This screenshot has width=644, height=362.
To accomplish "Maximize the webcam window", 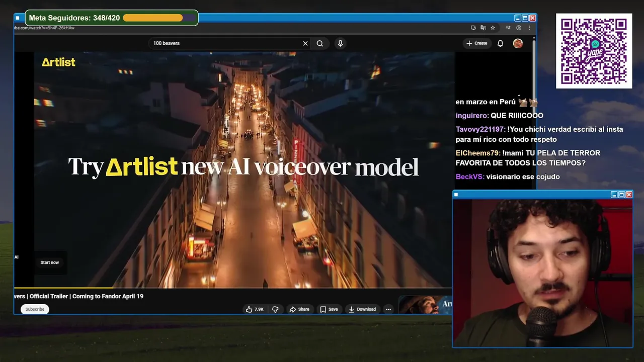I will click(x=621, y=195).
